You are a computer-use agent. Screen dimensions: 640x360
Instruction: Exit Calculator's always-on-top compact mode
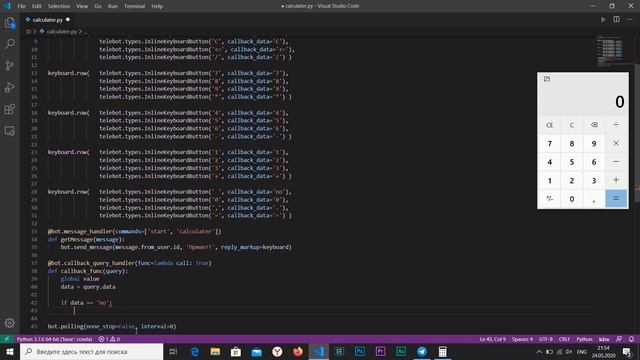click(x=547, y=79)
